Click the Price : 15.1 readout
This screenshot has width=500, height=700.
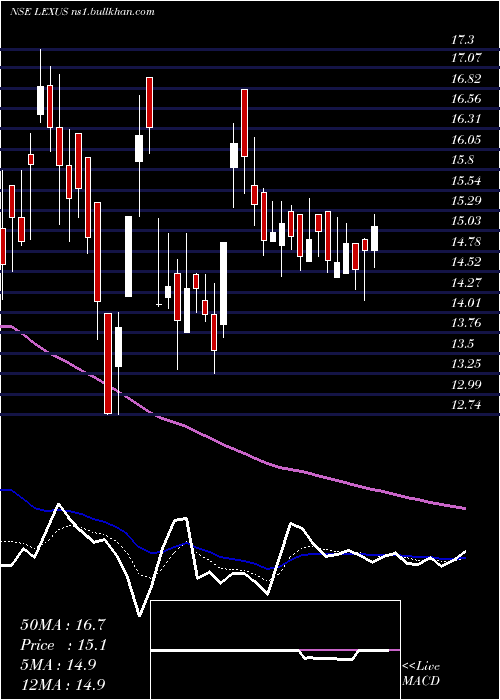63,645
